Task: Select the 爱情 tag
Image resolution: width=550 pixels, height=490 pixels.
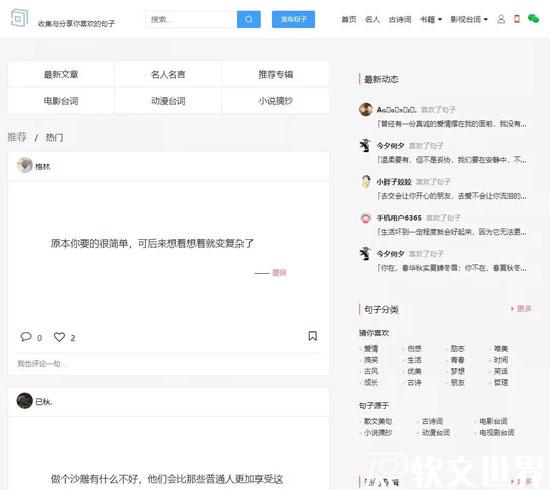Action: point(371,349)
